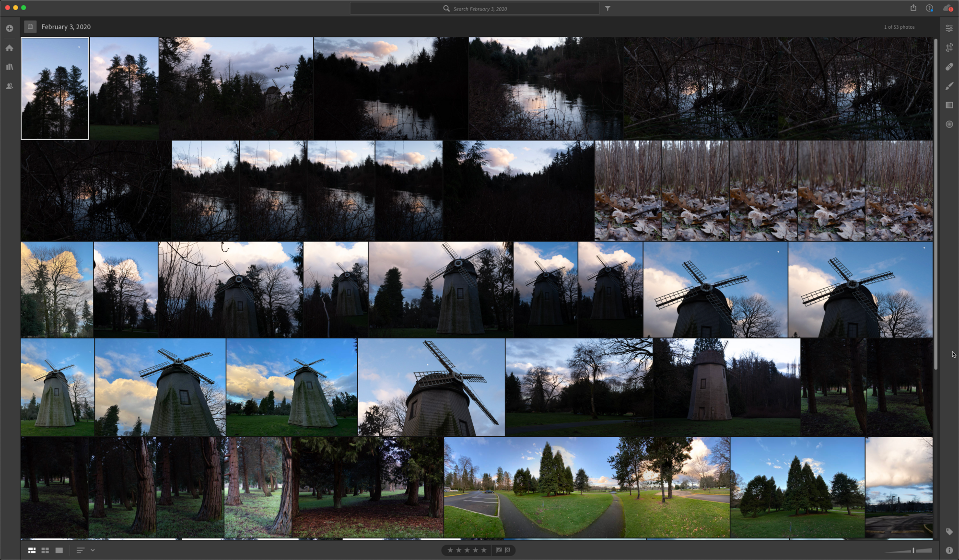Select the wide panorama parking lot photo
This screenshot has height=560, width=959.
(587, 487)
